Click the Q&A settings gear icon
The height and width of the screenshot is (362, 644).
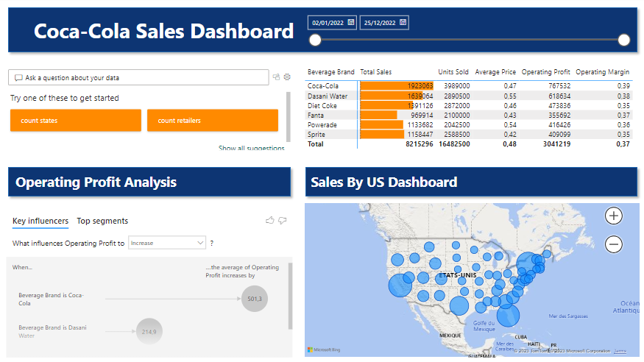(288, 77)
